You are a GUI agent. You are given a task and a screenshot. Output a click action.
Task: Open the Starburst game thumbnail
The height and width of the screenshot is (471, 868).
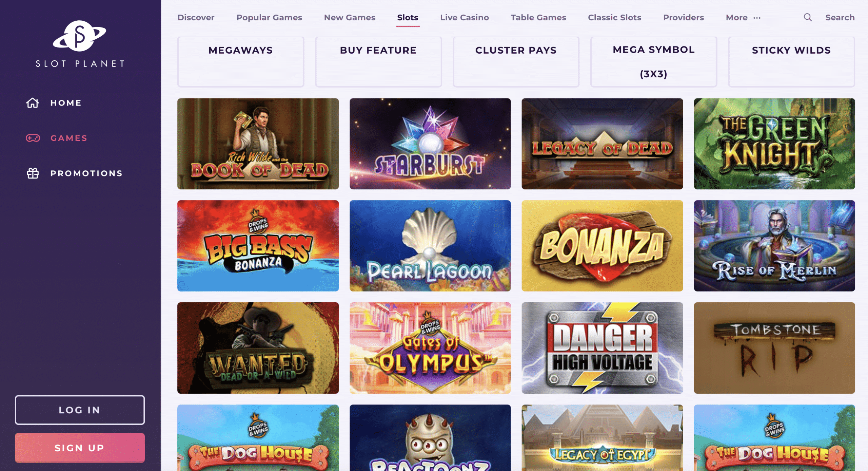click(x=430, y=144)
